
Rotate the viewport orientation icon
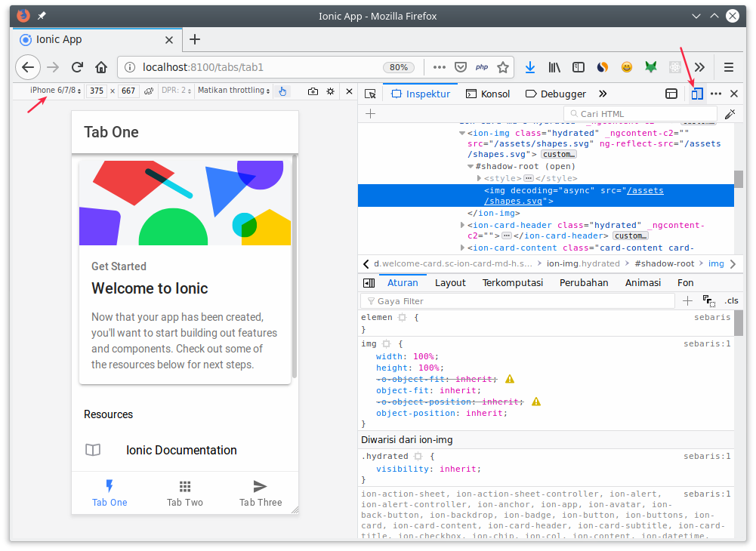[148, 91]
